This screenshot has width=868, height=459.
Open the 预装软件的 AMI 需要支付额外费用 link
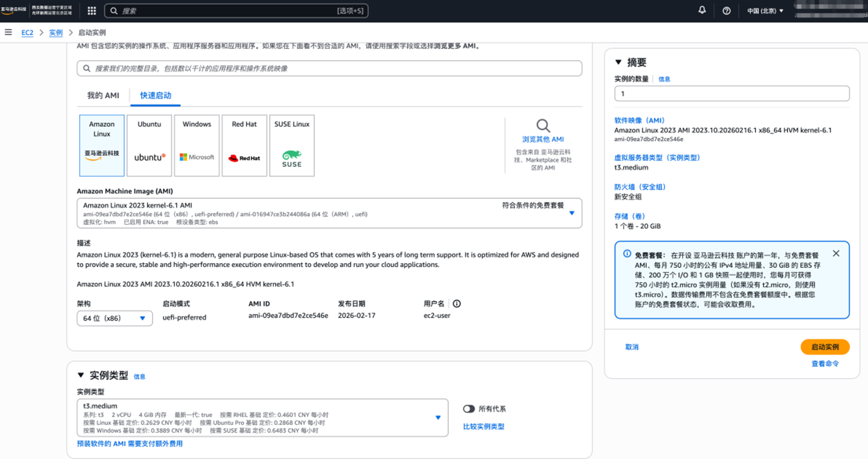pyautogui.click(x=130, y=443)
